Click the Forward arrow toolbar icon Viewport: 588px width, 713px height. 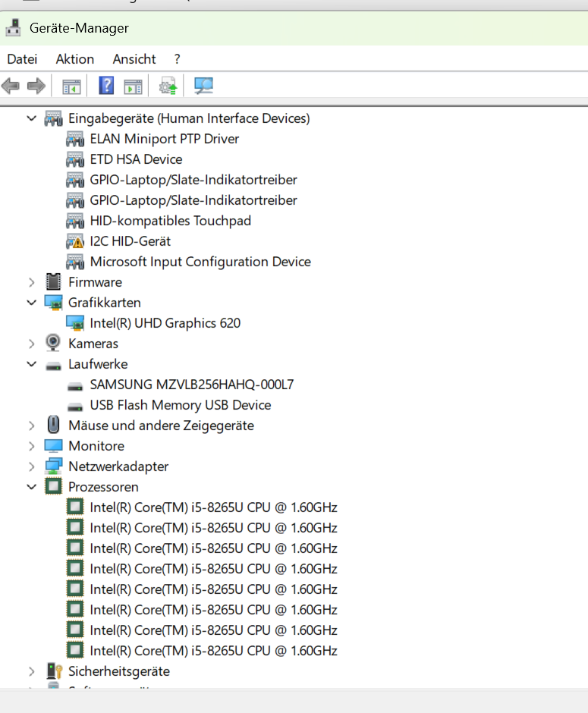(36, 86)
